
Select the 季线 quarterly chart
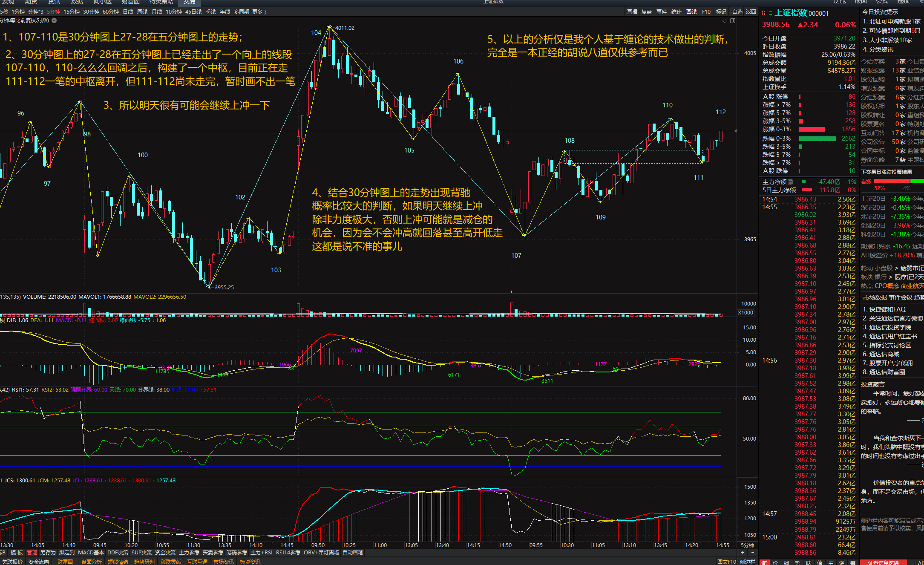click(210, 12)
